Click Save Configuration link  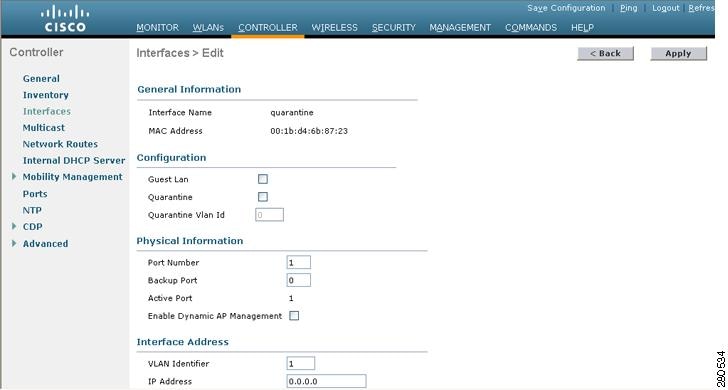(566, 8)
